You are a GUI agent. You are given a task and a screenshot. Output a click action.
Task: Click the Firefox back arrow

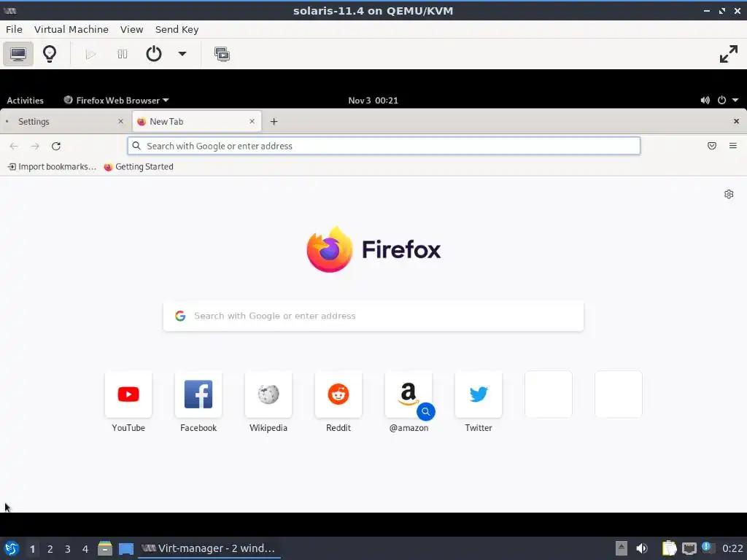tap(14, 146)
